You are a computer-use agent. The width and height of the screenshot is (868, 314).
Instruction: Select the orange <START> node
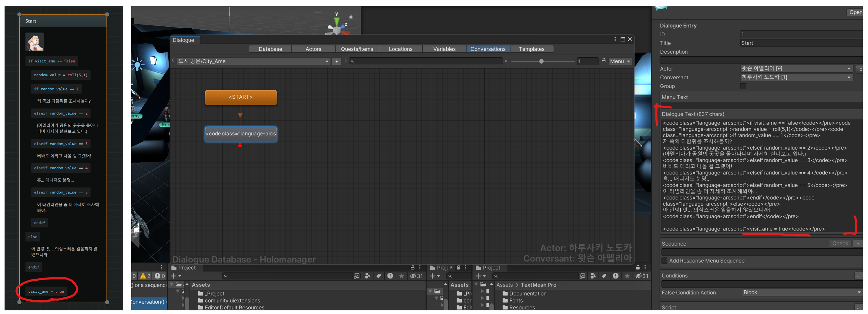point(241,97)
